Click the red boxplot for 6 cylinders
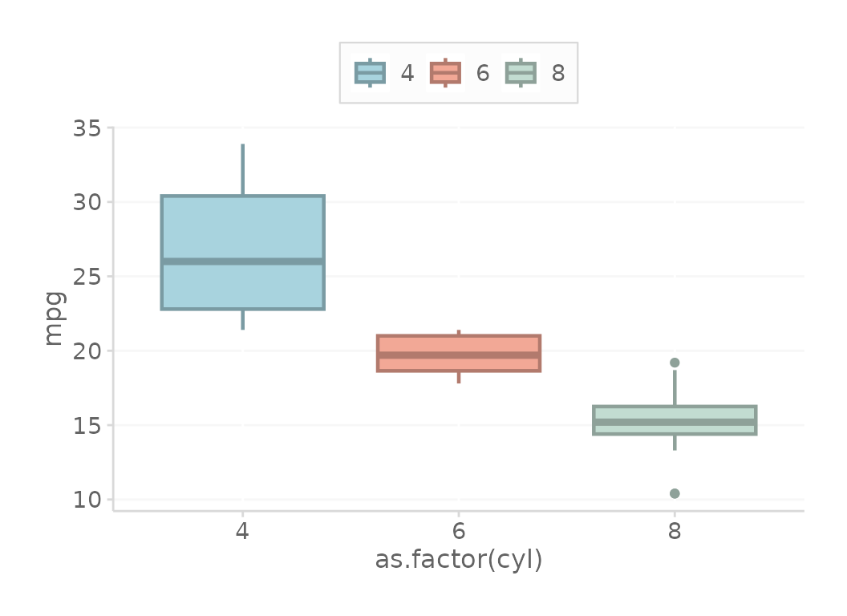This screenshot has width=847, height=616. (459, 354)
